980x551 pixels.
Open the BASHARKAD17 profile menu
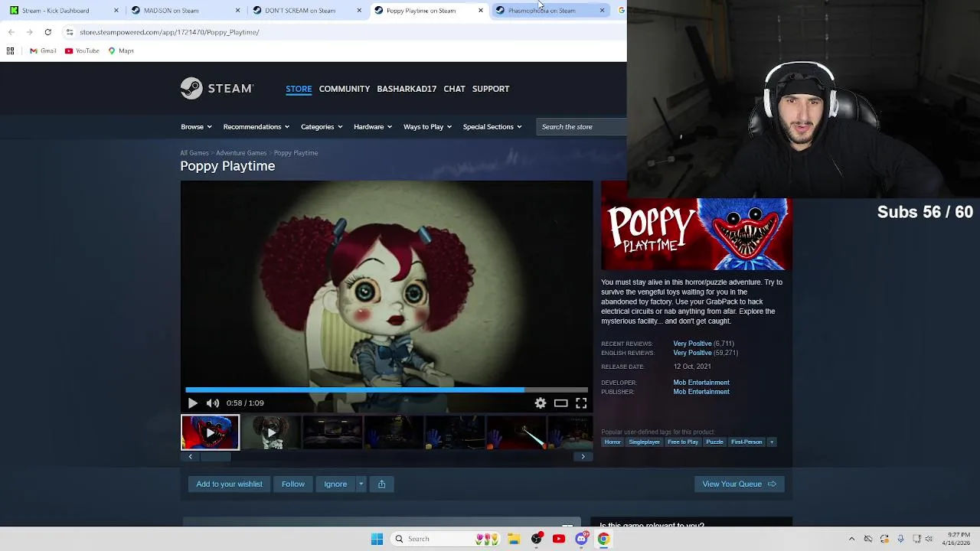point(407,89)
